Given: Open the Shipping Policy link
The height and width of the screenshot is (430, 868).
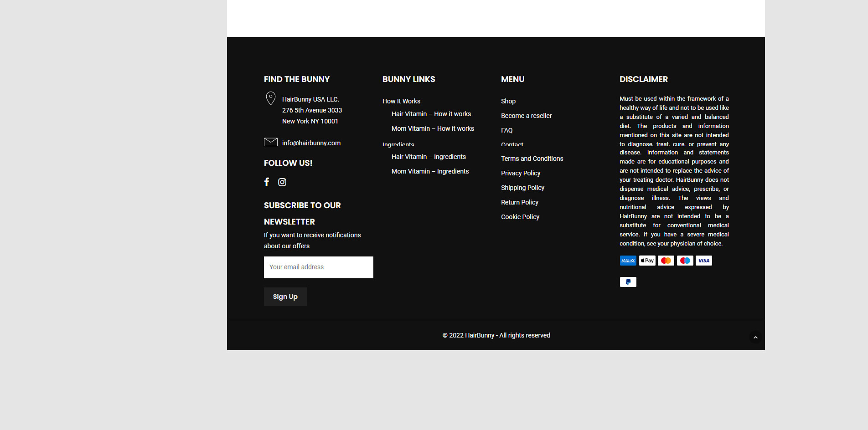Looking at the screenshot, I should tap(522, 188).
